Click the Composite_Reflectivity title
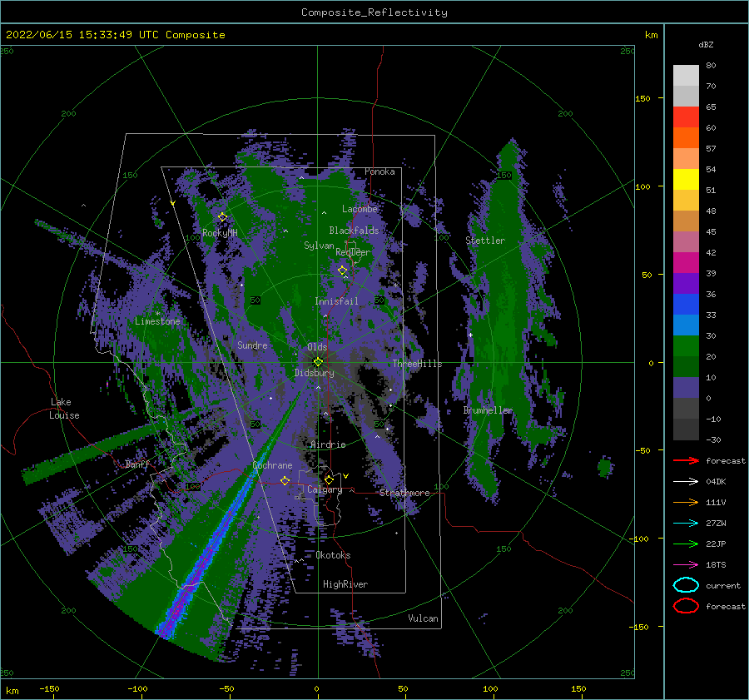 [x=374, y=12]
